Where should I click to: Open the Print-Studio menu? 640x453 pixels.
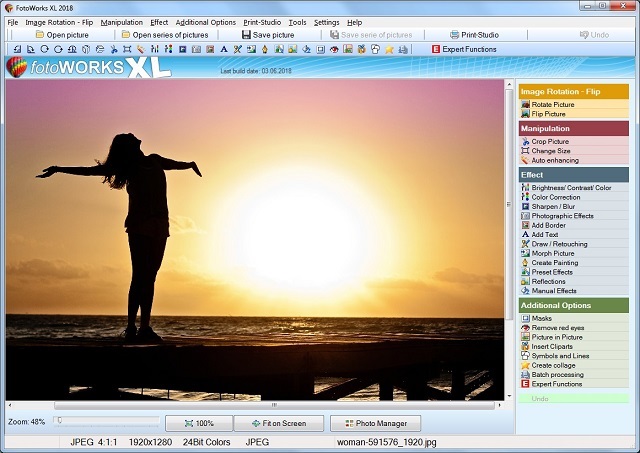point(262,22)
